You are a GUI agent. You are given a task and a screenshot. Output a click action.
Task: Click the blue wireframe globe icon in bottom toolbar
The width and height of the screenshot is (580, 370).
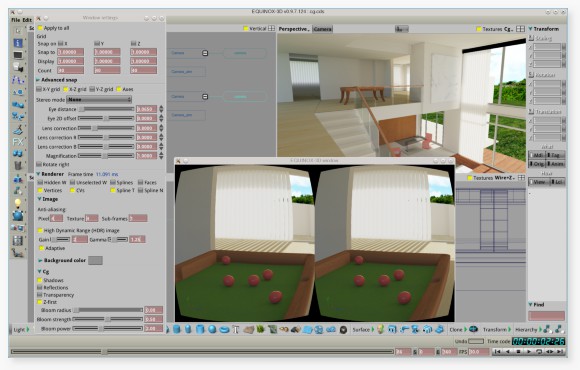(319, 329)
